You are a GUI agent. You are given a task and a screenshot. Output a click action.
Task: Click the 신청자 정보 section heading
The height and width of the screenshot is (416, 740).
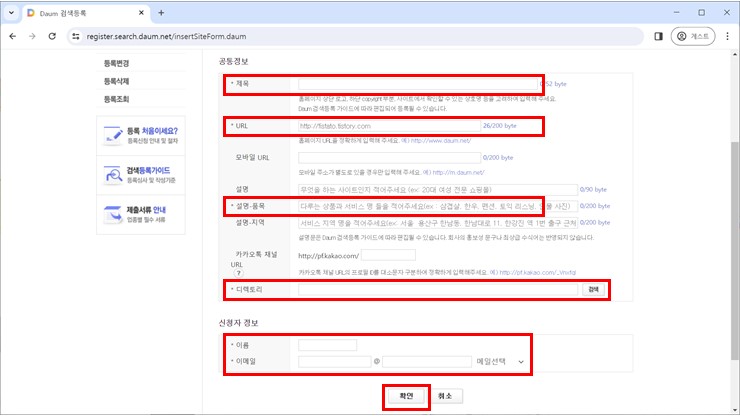238,323
